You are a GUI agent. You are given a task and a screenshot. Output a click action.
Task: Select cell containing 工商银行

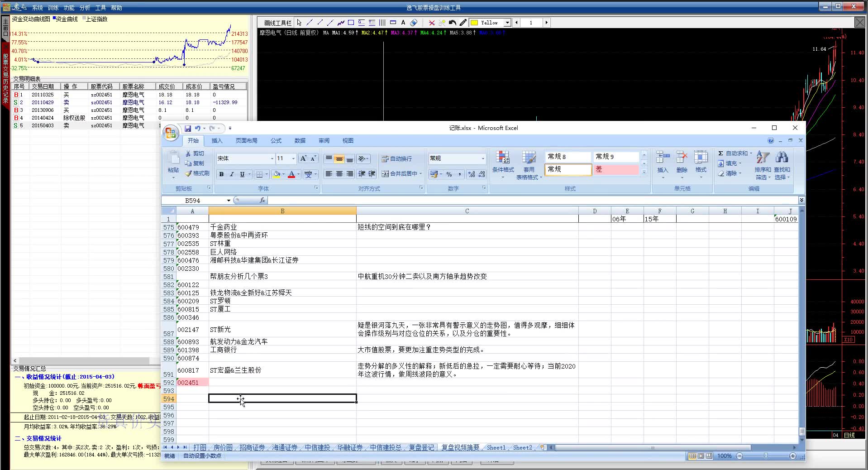(282, 350)
